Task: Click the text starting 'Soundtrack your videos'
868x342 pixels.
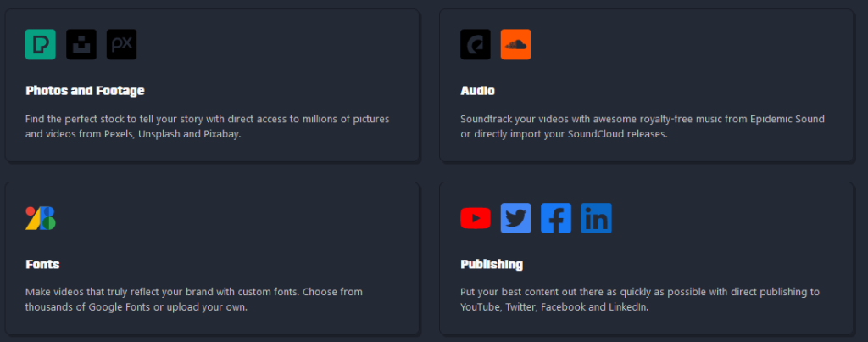Action: coord(643,127)
